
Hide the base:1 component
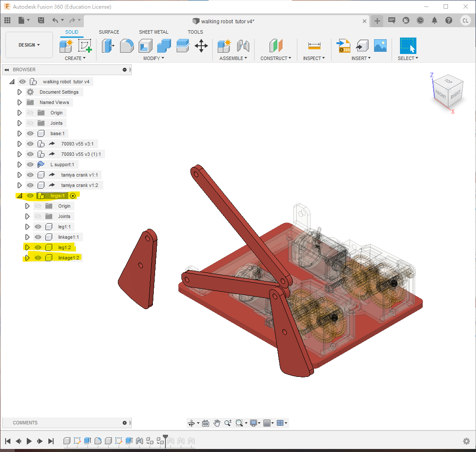30,133
